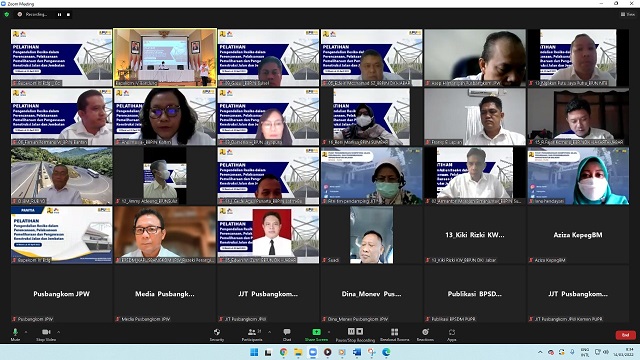Mute the microphone
The width and height of the screenshot is (640, 360).
coord(15,334)
